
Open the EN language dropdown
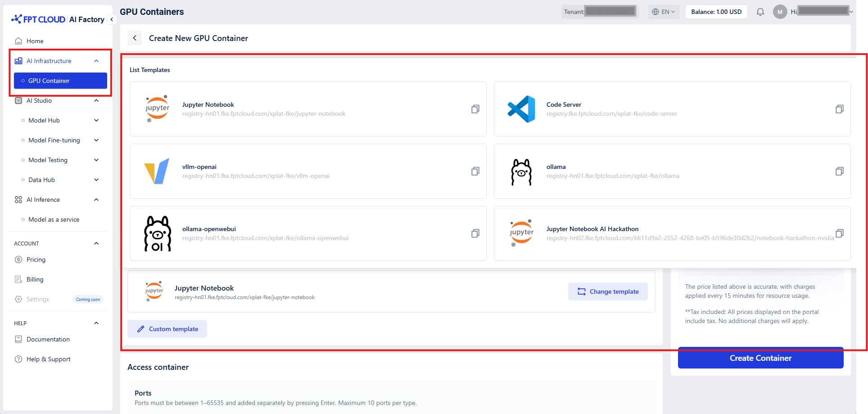tap(664, 12)
